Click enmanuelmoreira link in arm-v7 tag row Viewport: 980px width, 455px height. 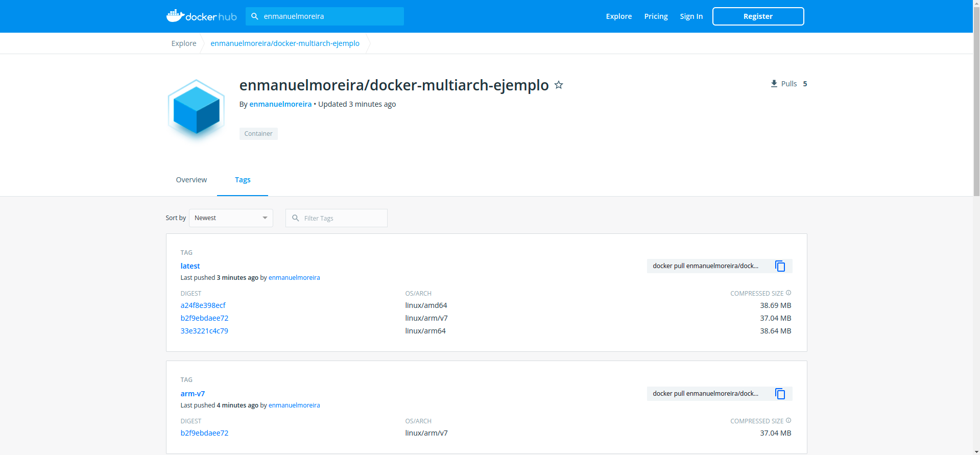point(294,405)
